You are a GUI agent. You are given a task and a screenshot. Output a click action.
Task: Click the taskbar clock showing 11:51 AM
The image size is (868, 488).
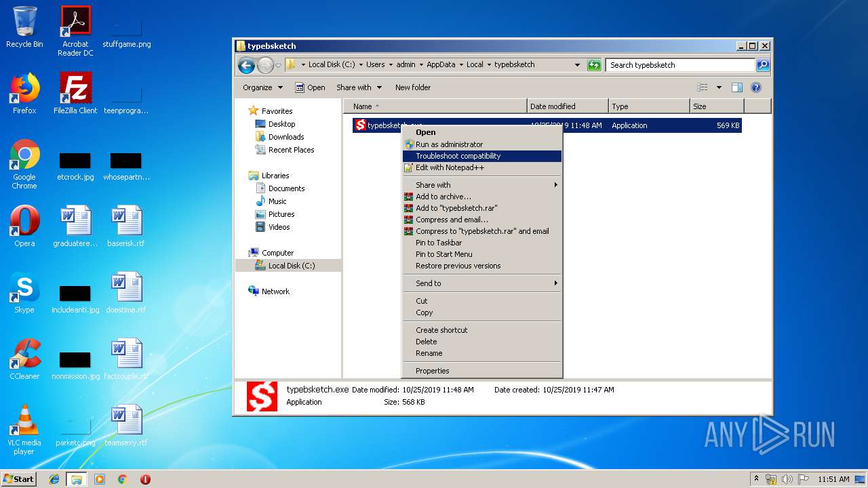tap(833, 479)
